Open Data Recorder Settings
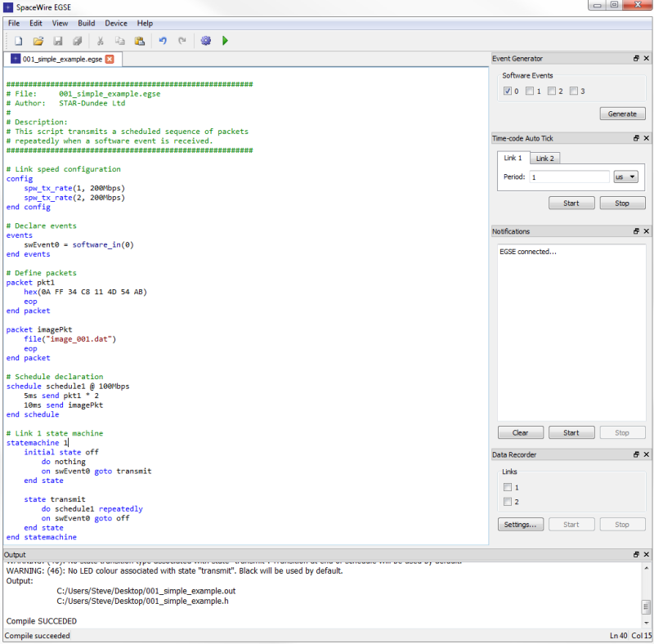The image size is (654, 644). click(x=521, y=524)
